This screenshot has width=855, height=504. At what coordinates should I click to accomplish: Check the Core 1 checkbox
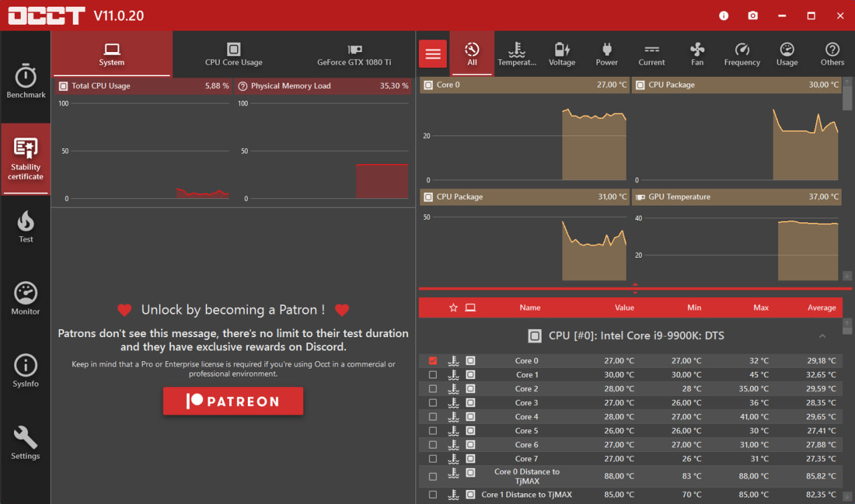pyautogui.click(x=433, y=374)
